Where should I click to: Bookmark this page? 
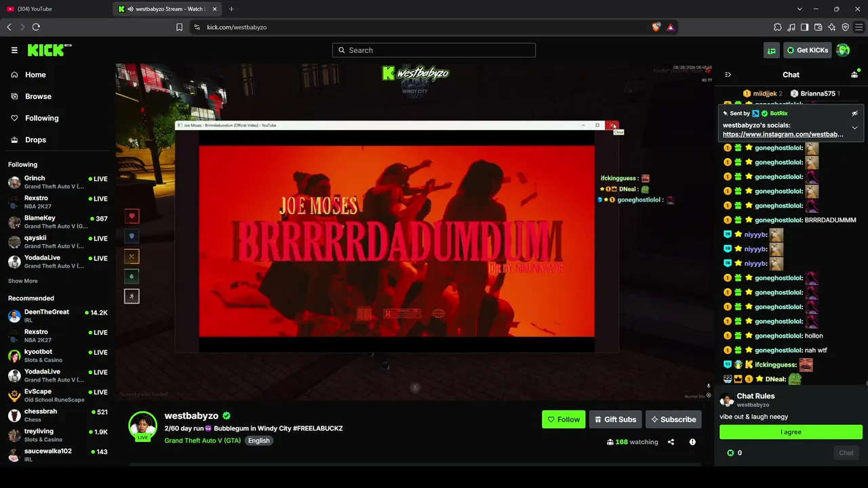tap(179, 27)
